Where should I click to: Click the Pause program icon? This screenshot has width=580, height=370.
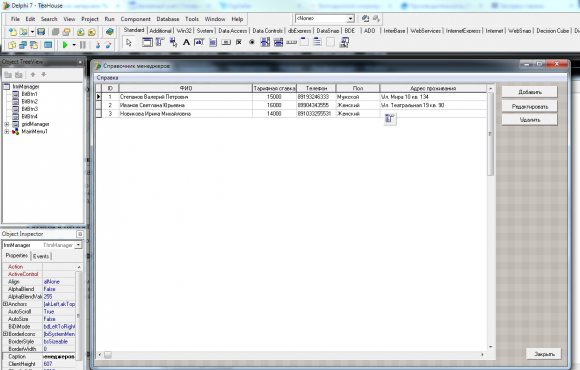tap(83, 45)
